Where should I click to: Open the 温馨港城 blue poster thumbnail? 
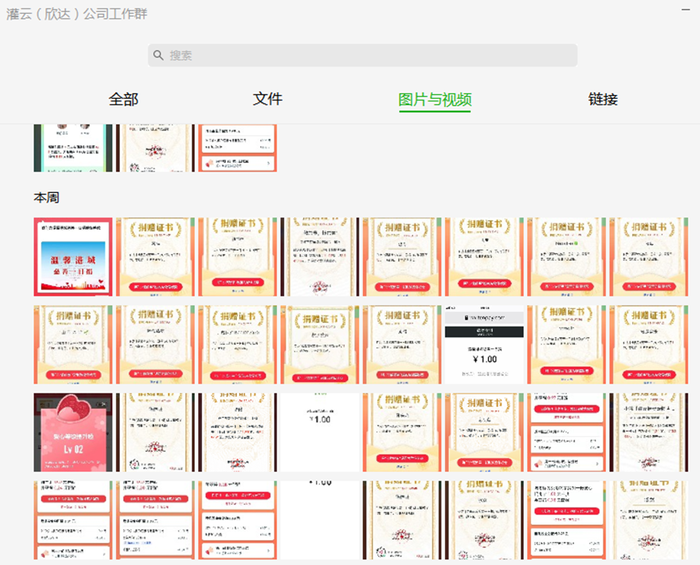[x=73, y=257]
